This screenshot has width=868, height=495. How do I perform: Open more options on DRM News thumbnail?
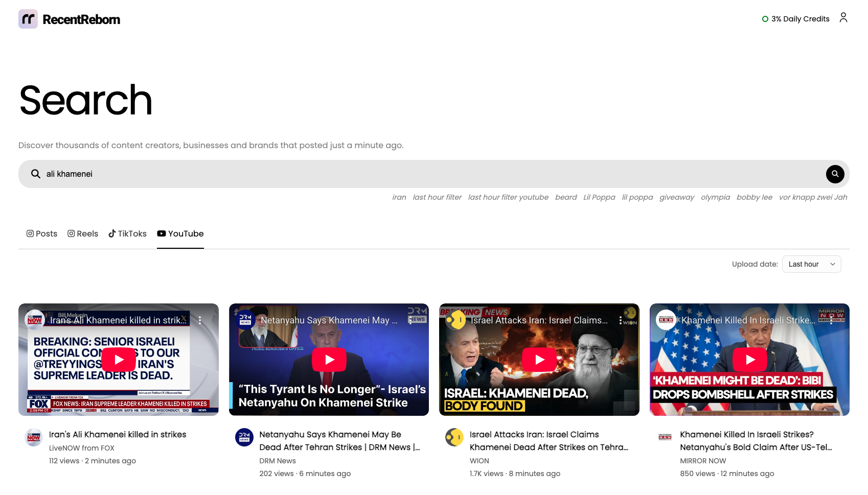pos(410,320)
